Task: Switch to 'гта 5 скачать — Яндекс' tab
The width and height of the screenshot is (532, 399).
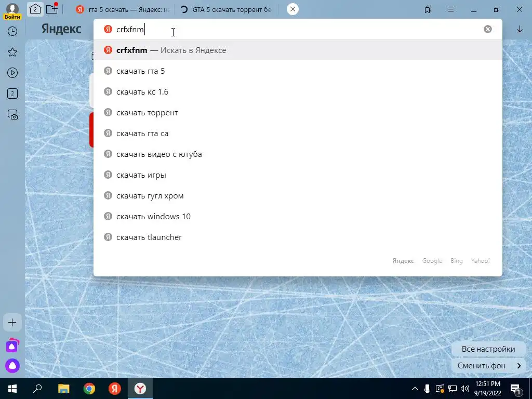Action: (x=123, y=9)
